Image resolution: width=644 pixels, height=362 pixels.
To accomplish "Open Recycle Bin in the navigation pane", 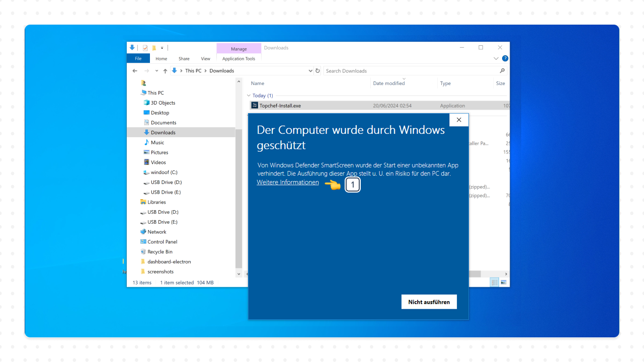I will point(160,251).
